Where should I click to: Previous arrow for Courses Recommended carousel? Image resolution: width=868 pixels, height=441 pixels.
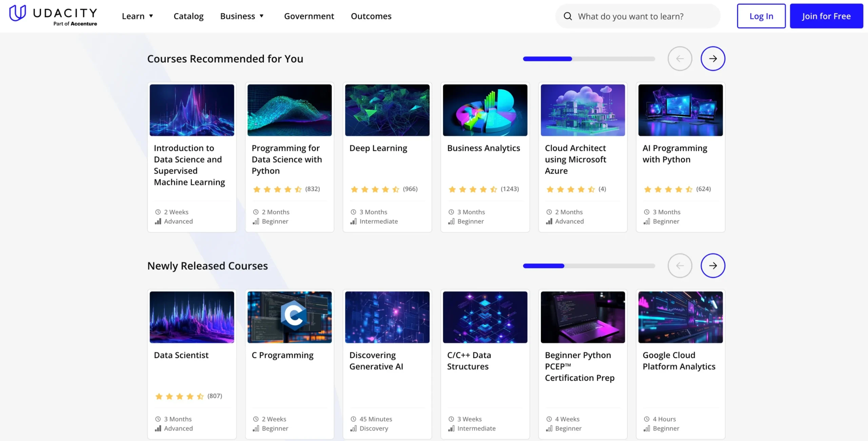pos(679,59)
